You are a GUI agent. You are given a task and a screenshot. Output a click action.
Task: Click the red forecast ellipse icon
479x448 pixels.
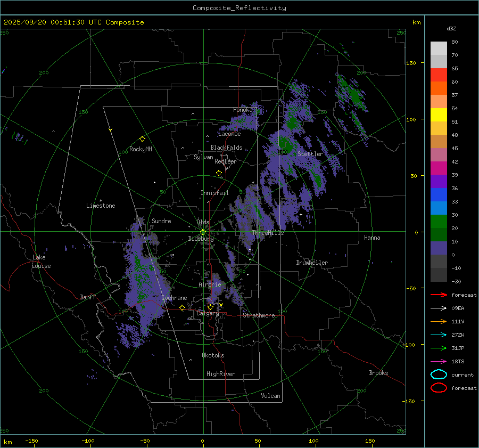[x=439, y=388]
